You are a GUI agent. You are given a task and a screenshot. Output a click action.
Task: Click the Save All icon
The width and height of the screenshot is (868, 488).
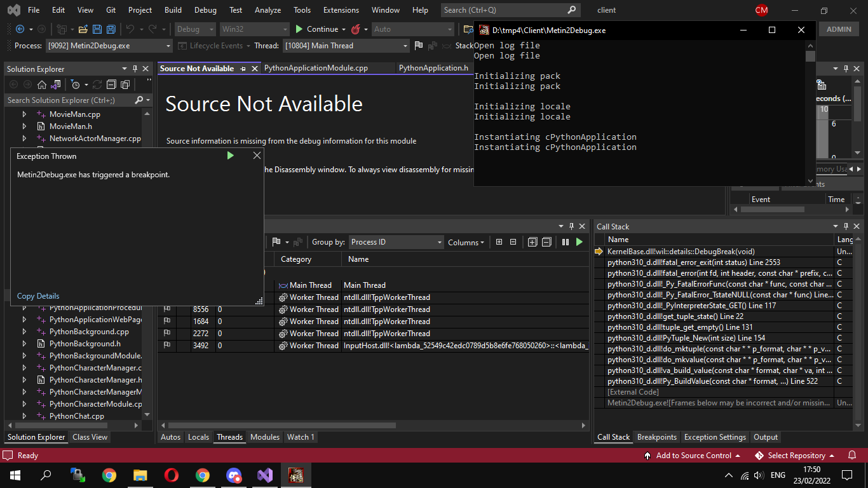tap(110, 29)
